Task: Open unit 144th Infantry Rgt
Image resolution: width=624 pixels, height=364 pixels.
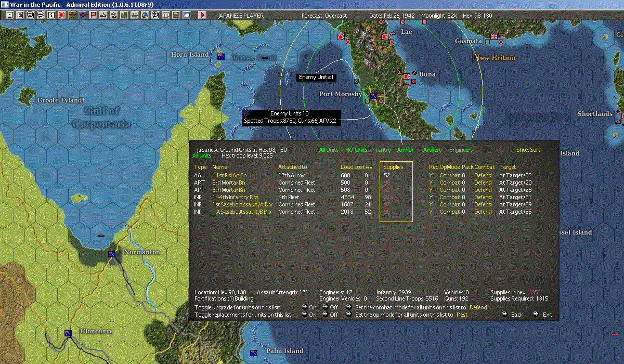Action: coord(236,197)
